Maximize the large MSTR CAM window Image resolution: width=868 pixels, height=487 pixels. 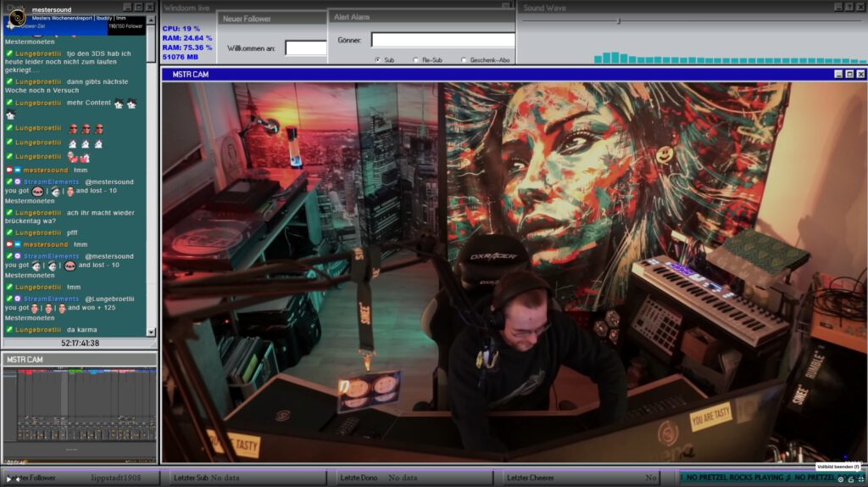pyautogui.click(x=849, y=75)
